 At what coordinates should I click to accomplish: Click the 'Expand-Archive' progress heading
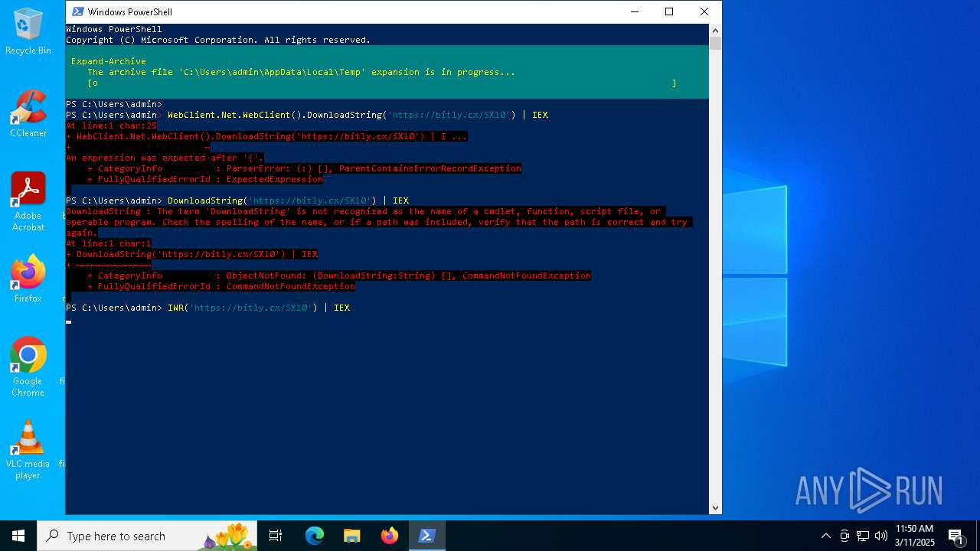tap(109, 61)
